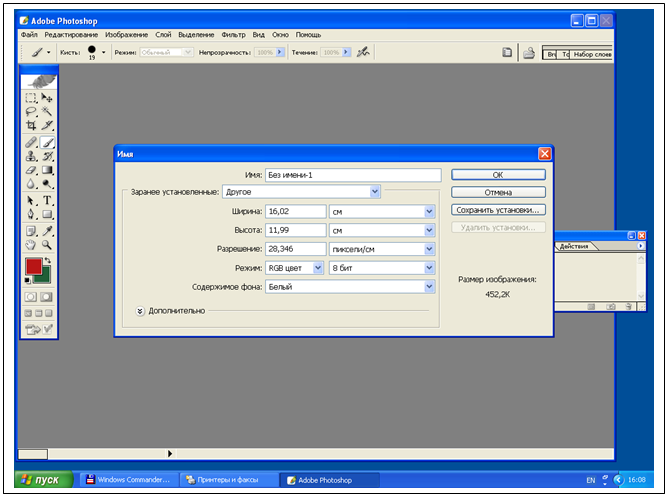Select the Dodge tool
Viewport: 667px width, 497px height.
point(47,184)
